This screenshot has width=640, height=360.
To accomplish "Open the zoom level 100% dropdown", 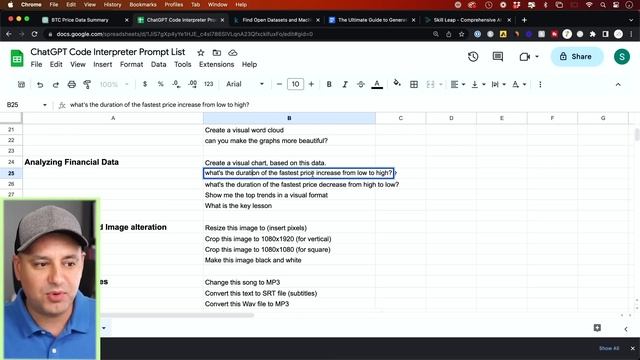I will tap(114, 84).
